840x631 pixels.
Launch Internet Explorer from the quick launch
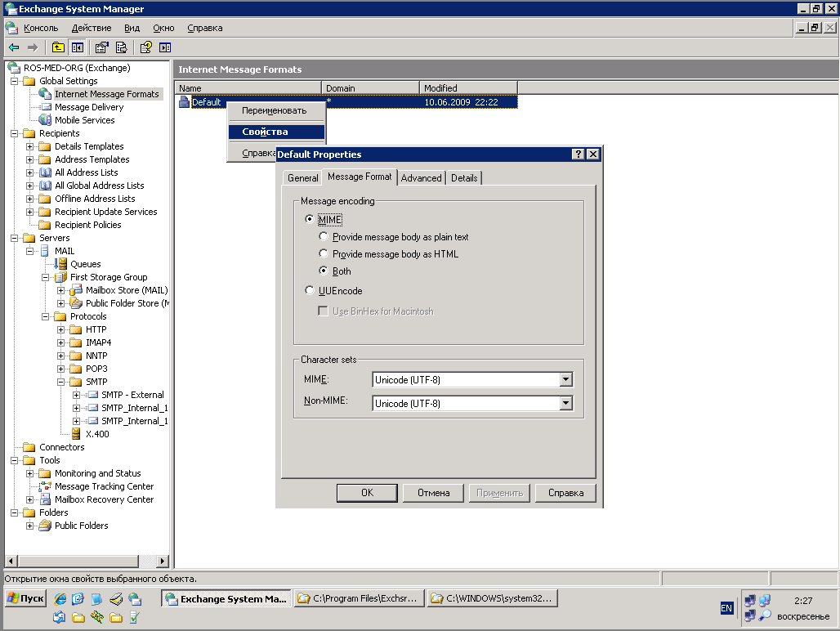60,599
